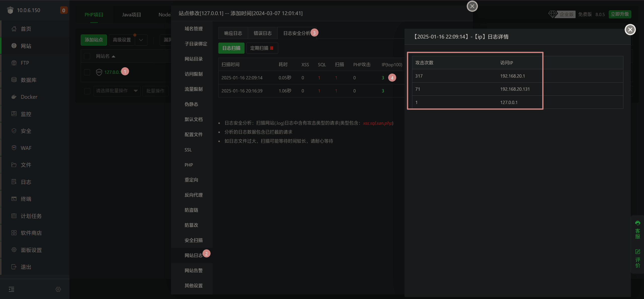
Task: Open IP details by clicking the green 3 link
Action: point(383,78)
